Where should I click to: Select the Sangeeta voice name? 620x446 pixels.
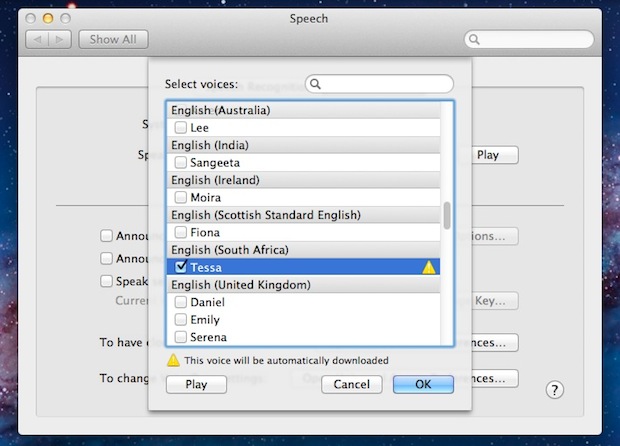[x=215, y=163]
